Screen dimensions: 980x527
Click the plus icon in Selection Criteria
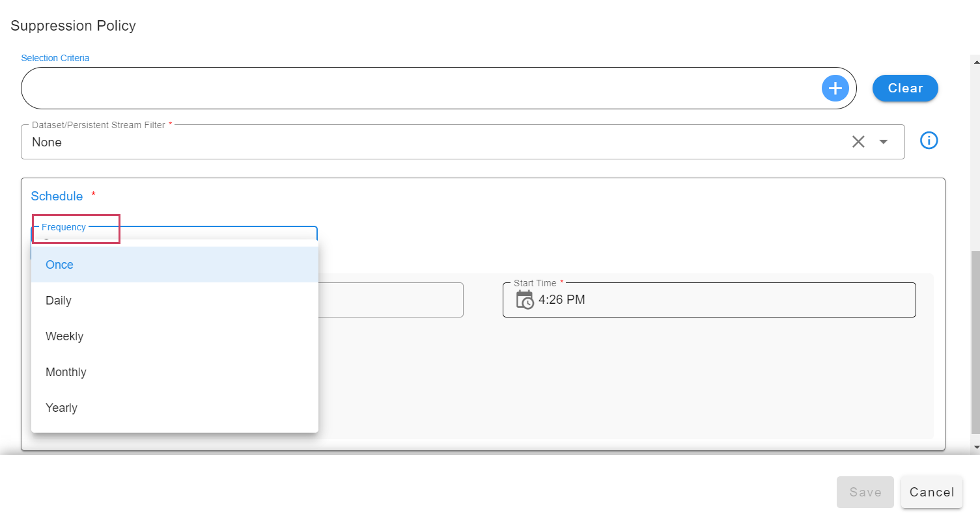tap(835, 88)
